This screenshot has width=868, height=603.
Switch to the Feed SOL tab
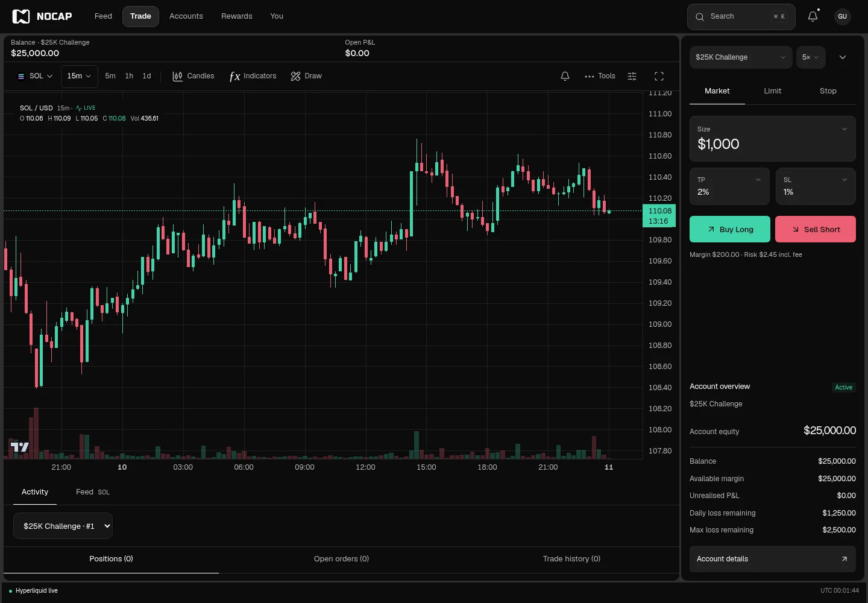pos(93,492)
